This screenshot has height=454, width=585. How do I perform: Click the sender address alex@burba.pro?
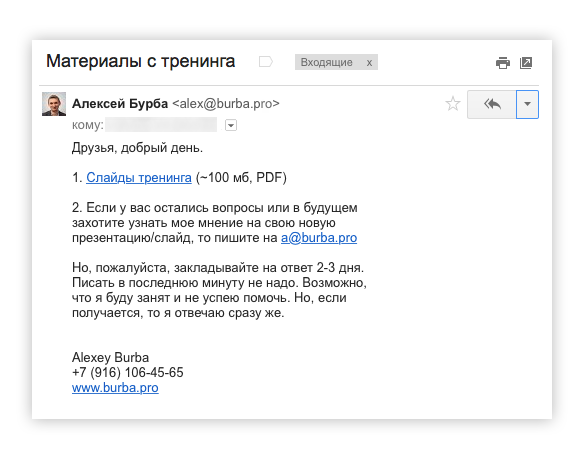pyautogui.click(x=226, y=104)
